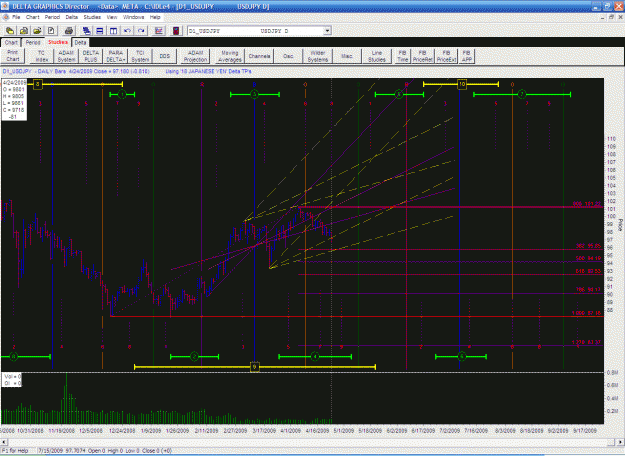
Task: Click the ADAM Projection button
Action: coord(195,56)
